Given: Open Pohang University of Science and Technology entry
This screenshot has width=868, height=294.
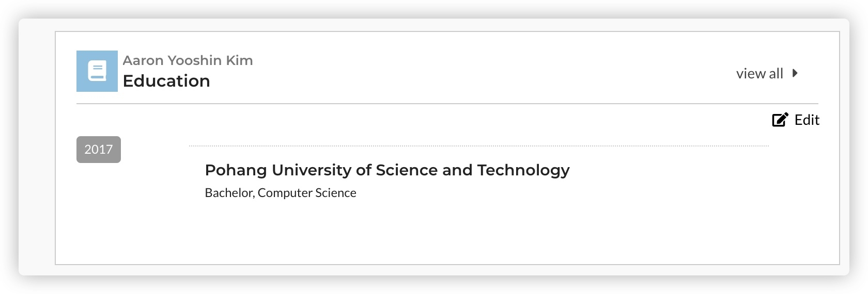Looking at the screenshot, I should tap(387, 170).
